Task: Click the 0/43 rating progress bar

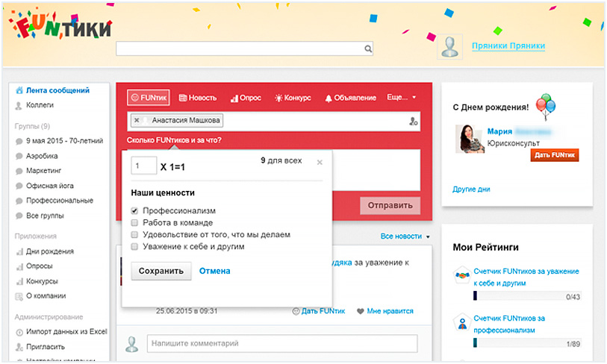Action: 527,296
